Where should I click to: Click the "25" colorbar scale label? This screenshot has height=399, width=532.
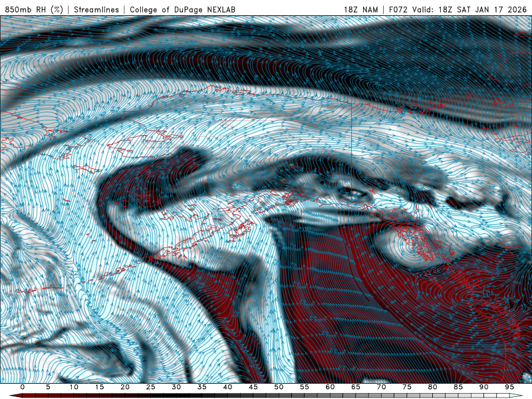[x=151, y=387]
